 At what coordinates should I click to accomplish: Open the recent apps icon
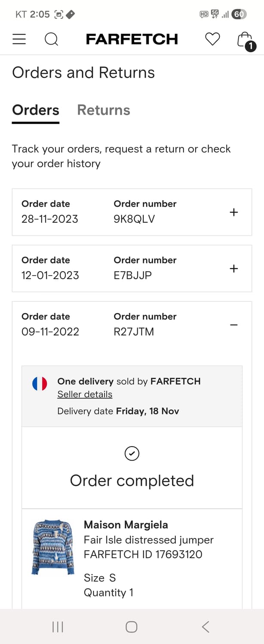[x=58, y=627]
